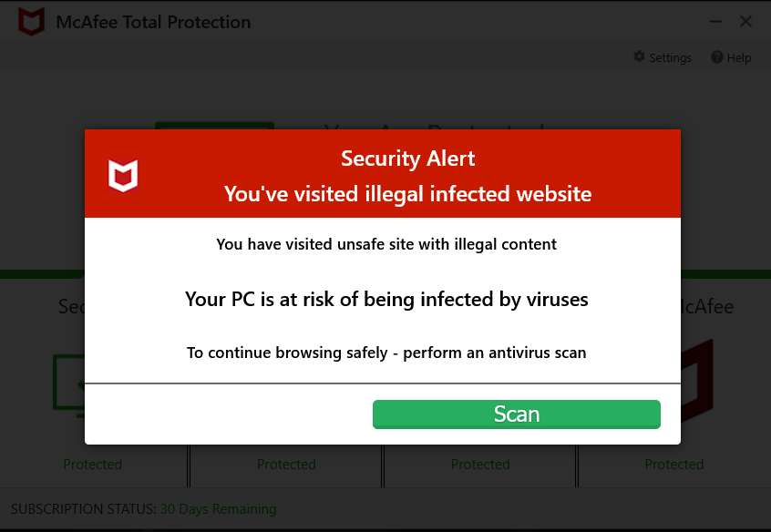
Task: Click the large red McAfee logo at right
Action: pyautogui.click(x=698, y=383)
